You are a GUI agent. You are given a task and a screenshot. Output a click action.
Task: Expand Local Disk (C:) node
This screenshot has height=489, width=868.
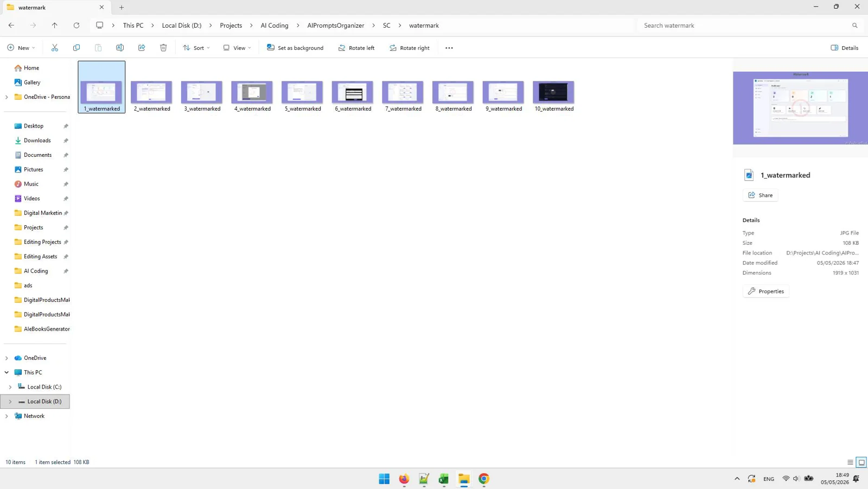(x=10, y=388)
